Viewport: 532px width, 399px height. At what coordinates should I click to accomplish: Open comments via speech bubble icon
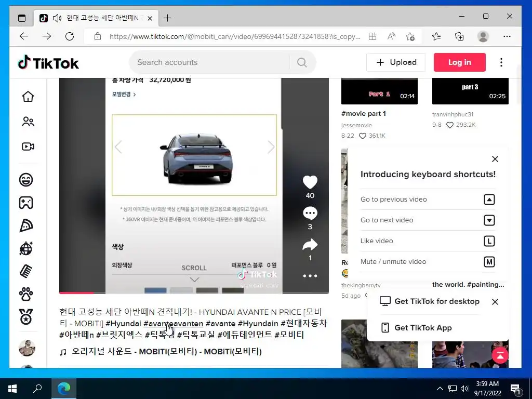pos(310,214)
